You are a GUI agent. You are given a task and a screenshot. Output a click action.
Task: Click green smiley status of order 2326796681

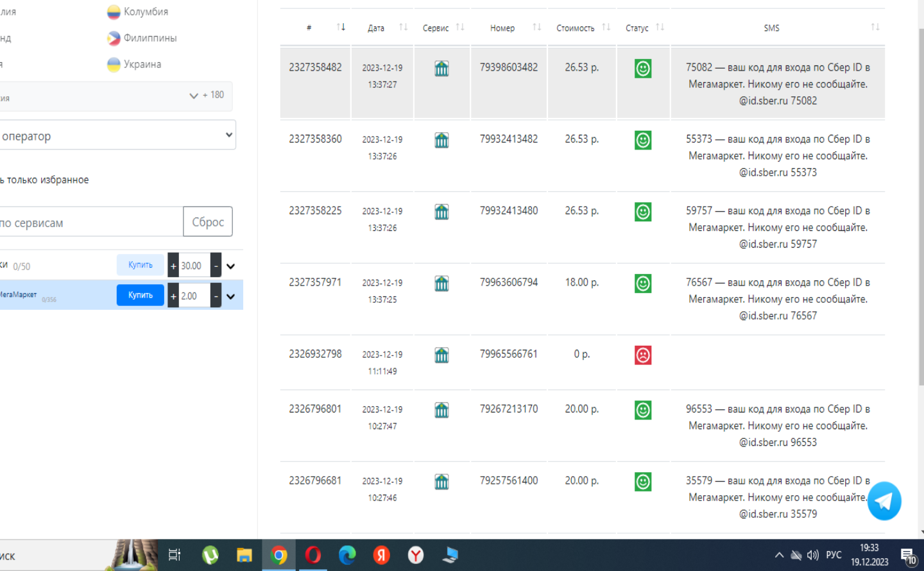(x=643, y=482)
